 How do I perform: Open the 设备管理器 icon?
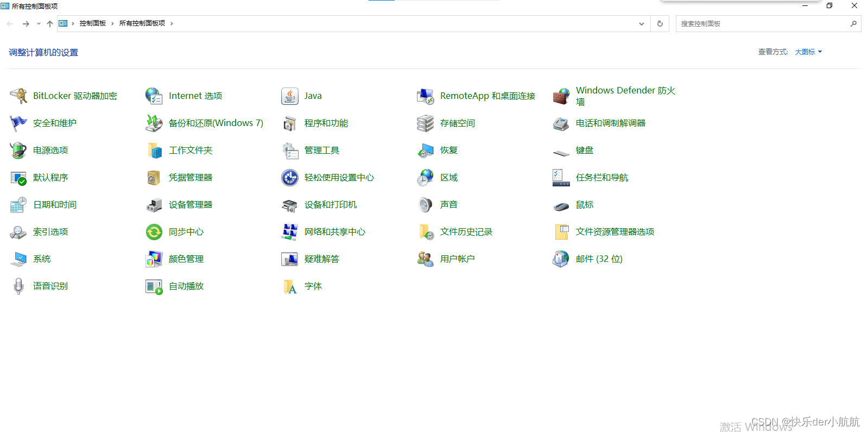154,205
